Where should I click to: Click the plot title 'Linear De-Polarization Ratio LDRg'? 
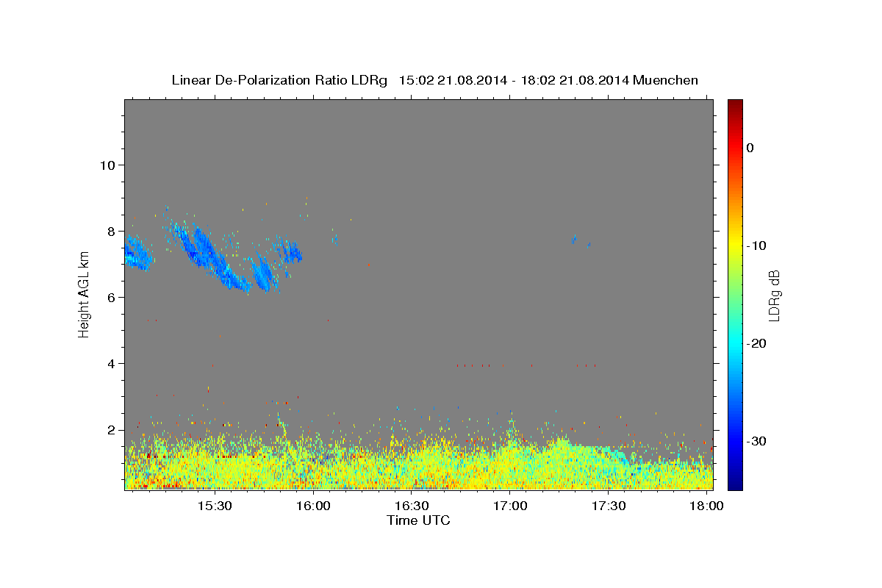click(279, 80)
